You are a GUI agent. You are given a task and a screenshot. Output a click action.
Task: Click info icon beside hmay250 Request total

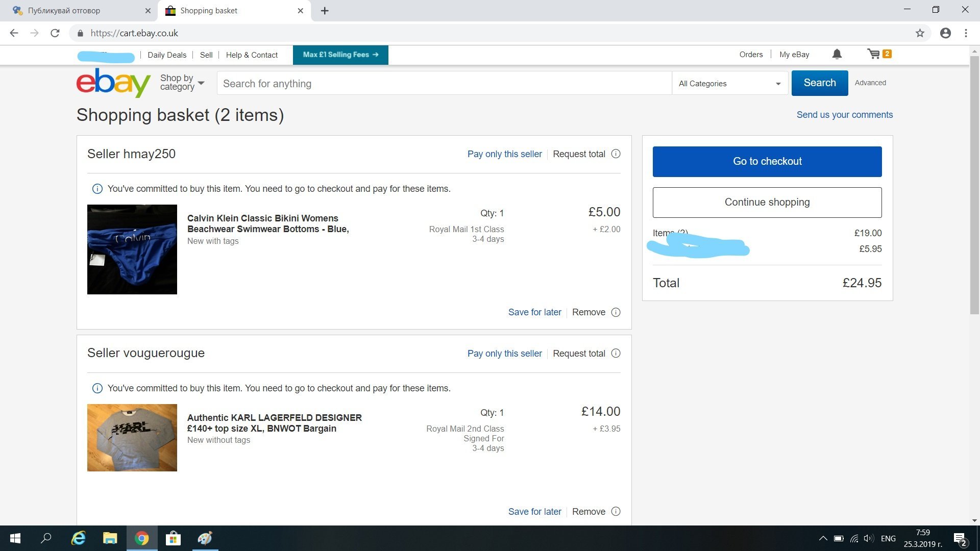pyautogui.click(x=616, y=154)
